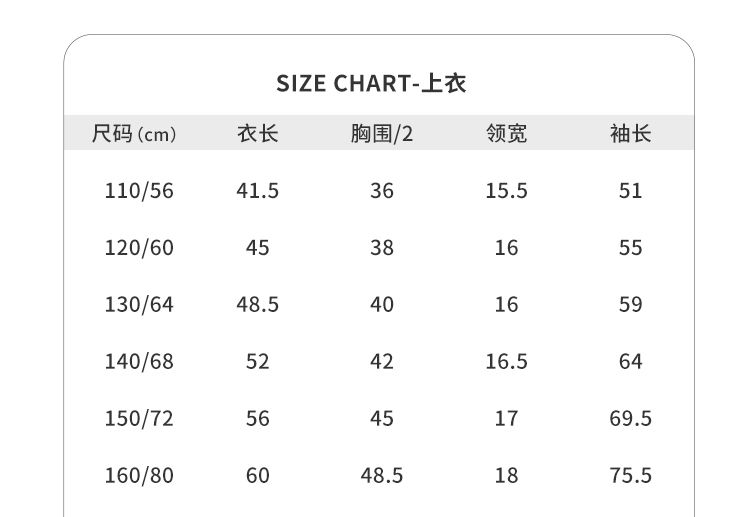Click the 领宽 column header
750x517 pixels.
click(x=506, y=134)
